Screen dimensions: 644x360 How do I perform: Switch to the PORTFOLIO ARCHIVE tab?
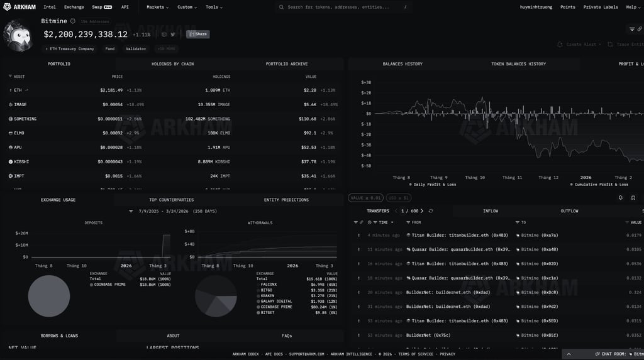[287, 64]
